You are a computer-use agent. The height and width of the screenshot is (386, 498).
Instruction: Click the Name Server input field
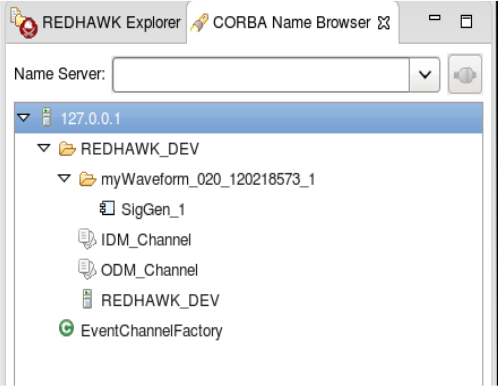(x=261, y=74)
